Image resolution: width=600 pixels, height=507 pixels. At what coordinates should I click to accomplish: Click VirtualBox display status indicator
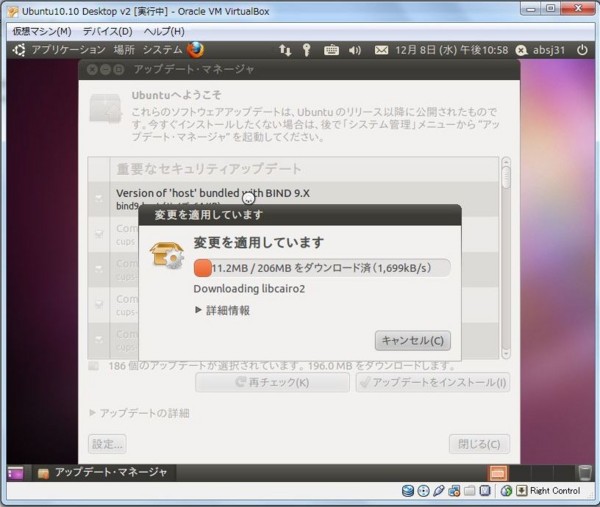coord(485,491)
